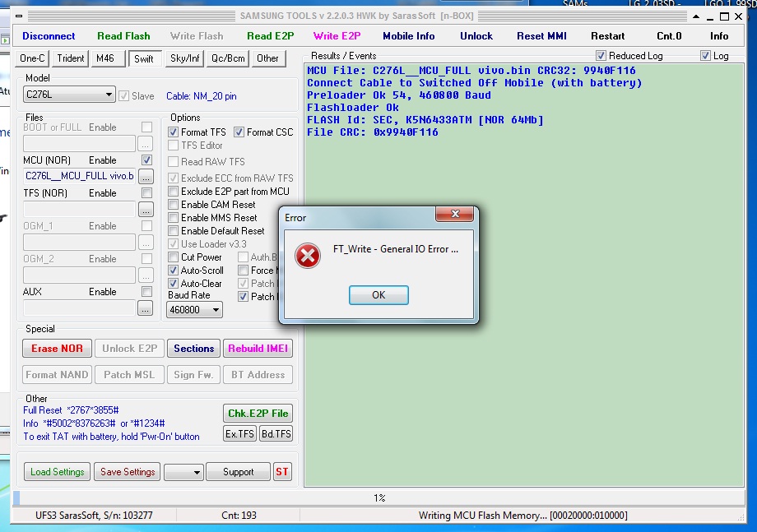
Task: Switch to the Trident tab
Action: pos(71,58)
